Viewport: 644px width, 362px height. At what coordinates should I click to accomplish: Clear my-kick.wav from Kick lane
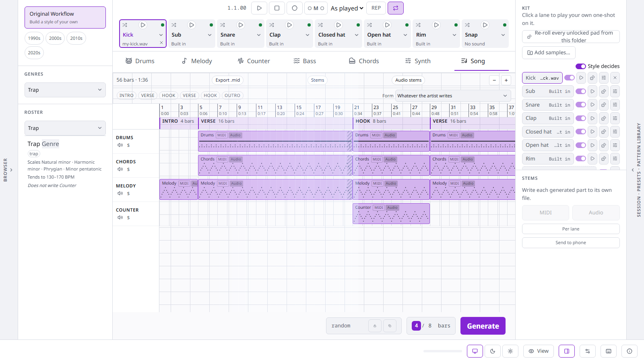(161, 43)
